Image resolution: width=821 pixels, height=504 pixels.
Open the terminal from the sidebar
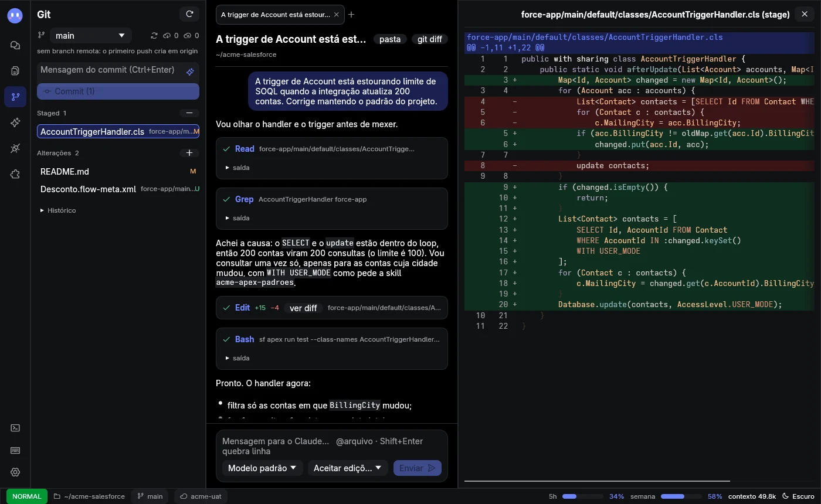tap(15, 428)
